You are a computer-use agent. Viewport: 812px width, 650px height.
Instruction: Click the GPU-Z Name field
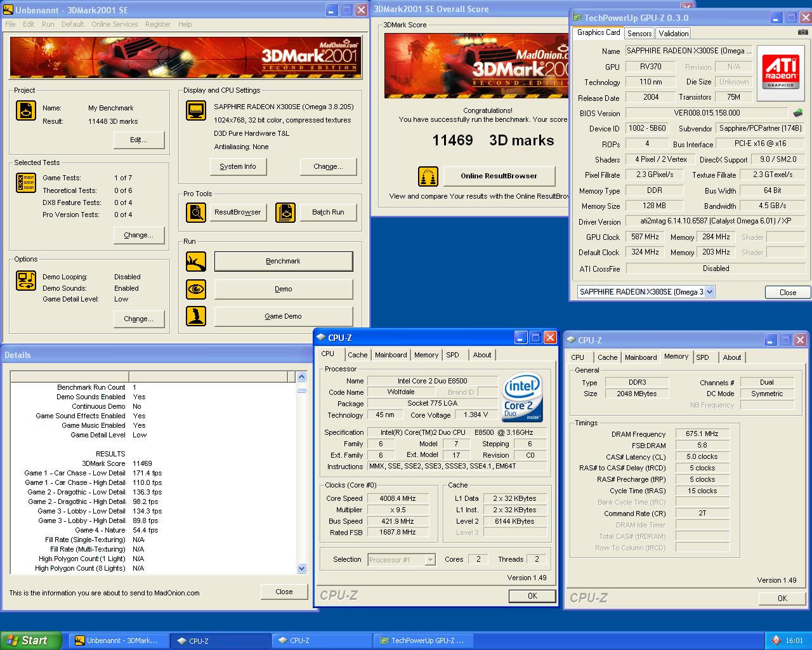[x=689, y=51]
